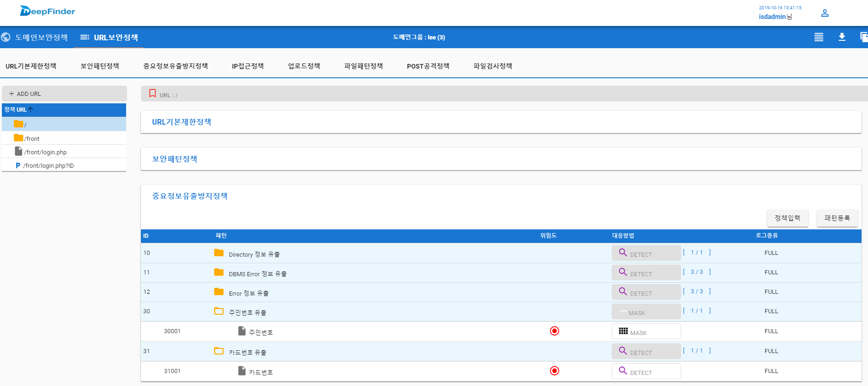Image resolution: width=868 pixels, height=386 pixels.
Task: Click the [ 3/3 ] count in row 11
Action: (x=697, y=272)
